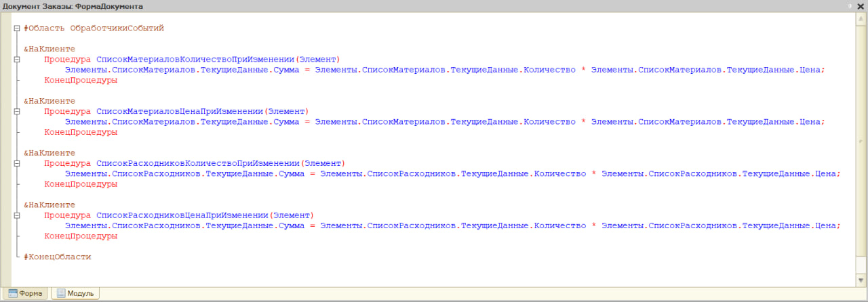Click procedure name СписокМатериаловКоличествоПриИзменении

click(196, 60)
